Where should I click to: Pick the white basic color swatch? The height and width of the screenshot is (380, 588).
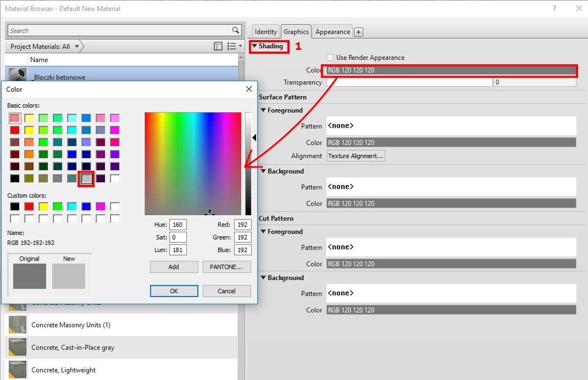click(x=115, y=179)
